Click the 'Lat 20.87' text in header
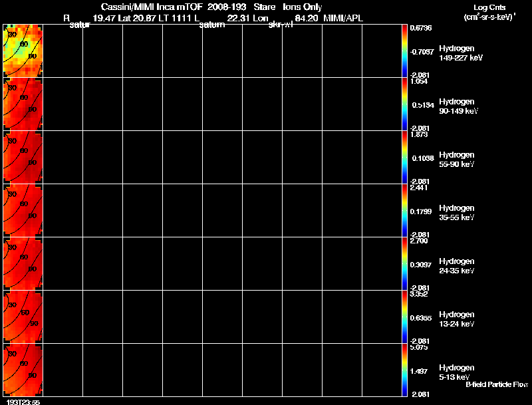Image resolution: width=532 pixels, height=405 pixels. coord(138,19)
